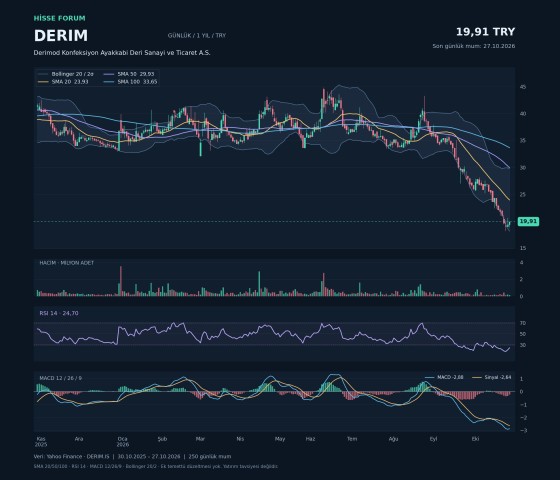Screen dimensions: 560x480
Task: Click the '15' price axis label
Action: [523, 248]
